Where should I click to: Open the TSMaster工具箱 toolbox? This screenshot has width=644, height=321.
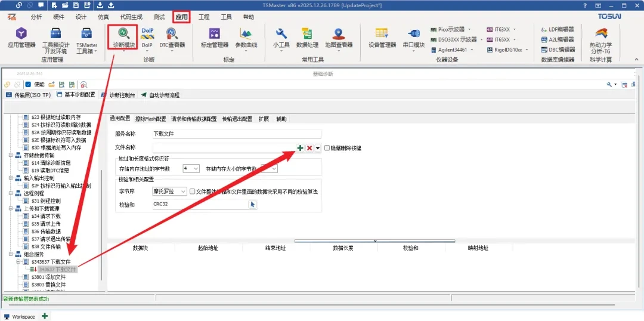pos(86,41)
